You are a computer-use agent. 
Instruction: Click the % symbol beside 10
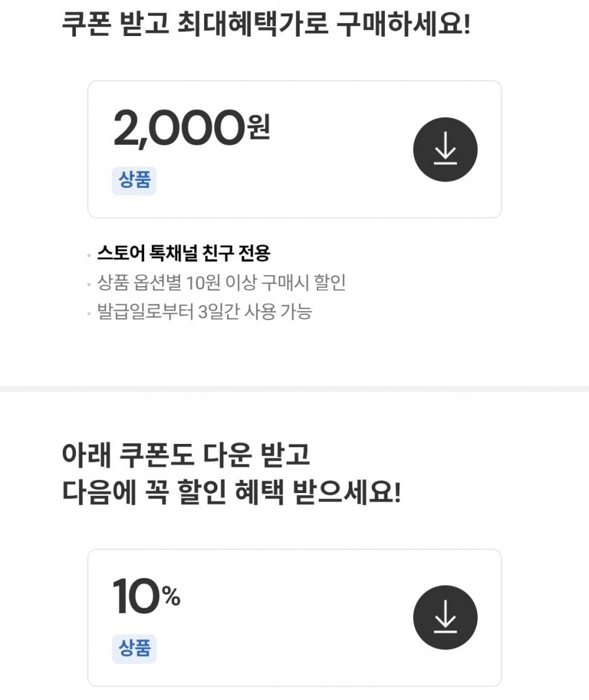click(x=171, y=597)
